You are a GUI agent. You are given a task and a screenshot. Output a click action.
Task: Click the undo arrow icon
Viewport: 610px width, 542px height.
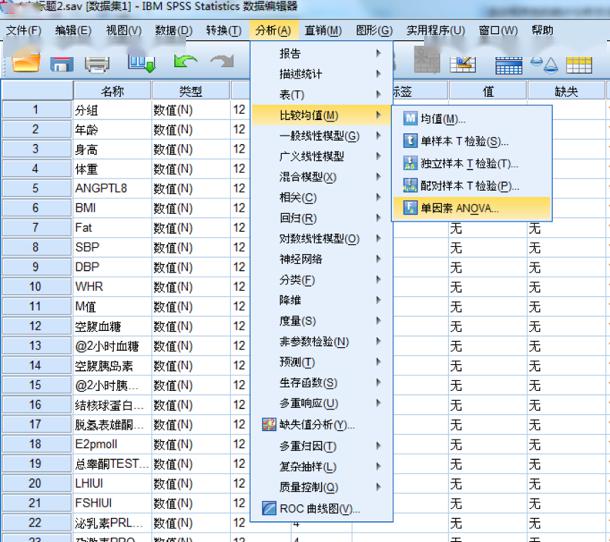(x=185, y=64)
